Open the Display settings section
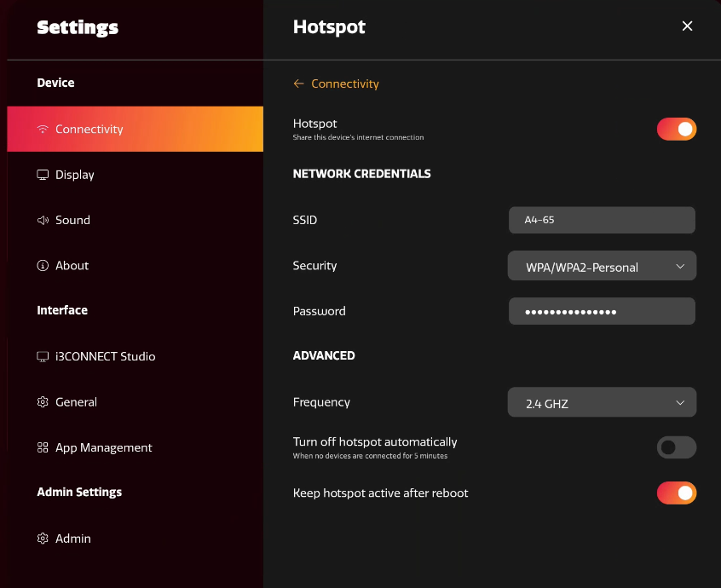721x588 pixels. point(136,175)
